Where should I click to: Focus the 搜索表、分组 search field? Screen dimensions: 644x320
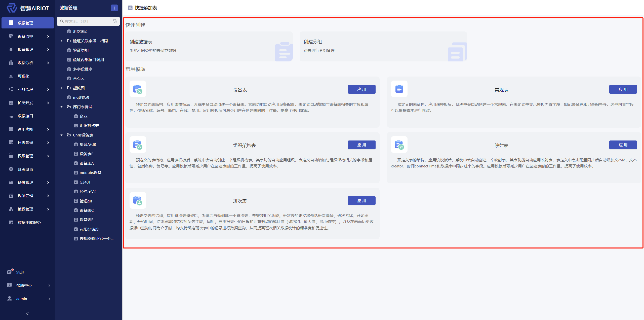point(88,21)
